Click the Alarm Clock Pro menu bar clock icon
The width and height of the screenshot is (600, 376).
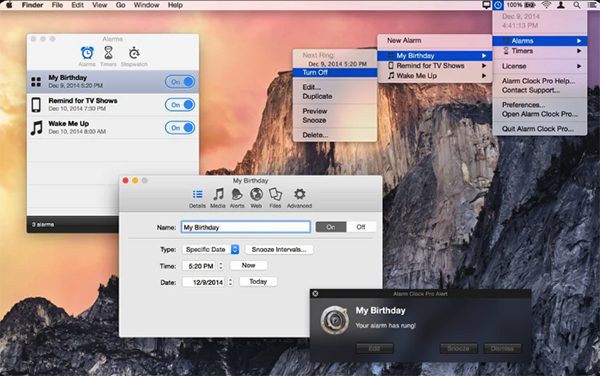[498, 5]
